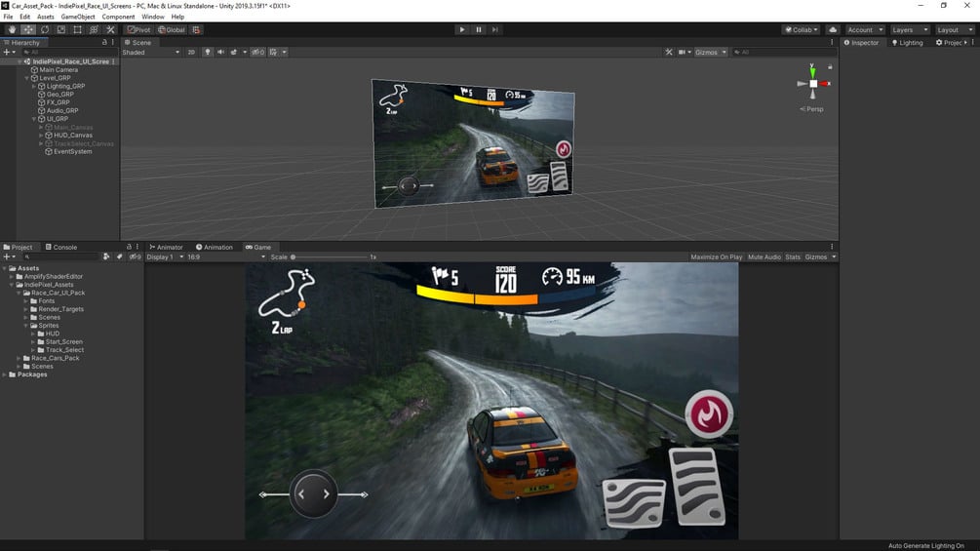980x551 pixels.
Task: Adjust the Game view Scale slider
Action: point(329,256)
